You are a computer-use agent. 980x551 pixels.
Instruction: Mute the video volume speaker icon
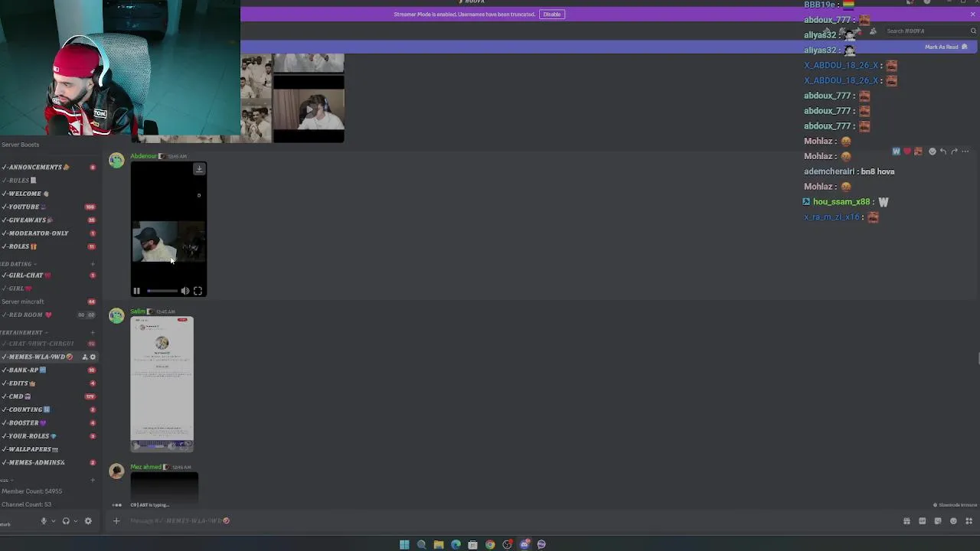click(x=185, y=291)
